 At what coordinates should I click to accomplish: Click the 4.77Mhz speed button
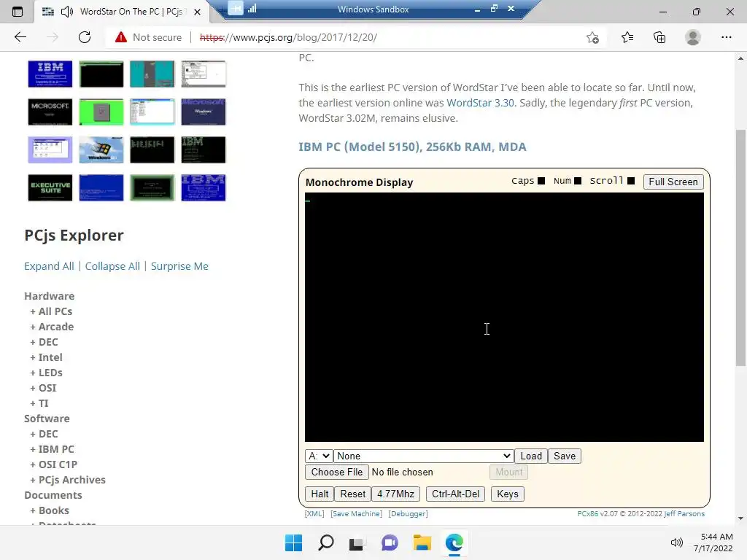[x=395, y=494]
